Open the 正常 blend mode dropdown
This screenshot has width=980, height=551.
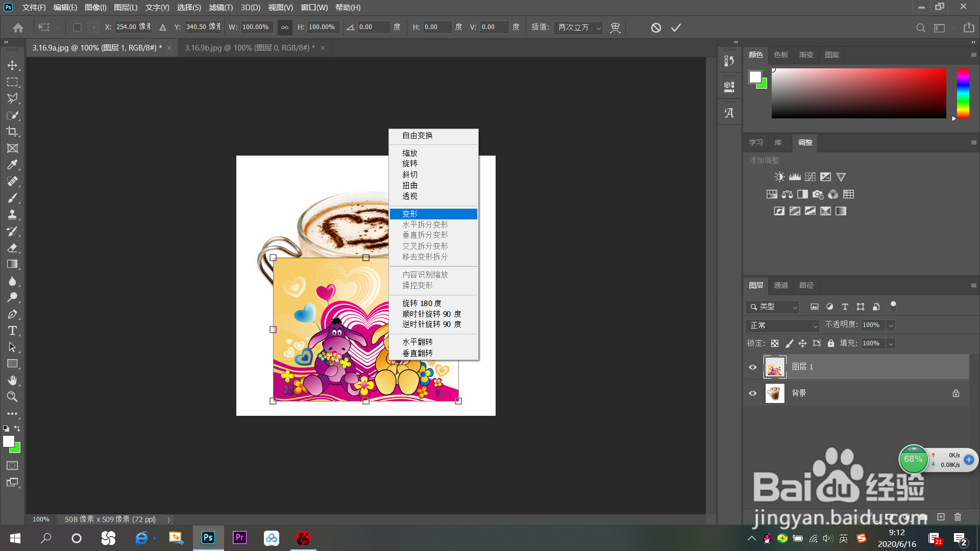[782, 325]
